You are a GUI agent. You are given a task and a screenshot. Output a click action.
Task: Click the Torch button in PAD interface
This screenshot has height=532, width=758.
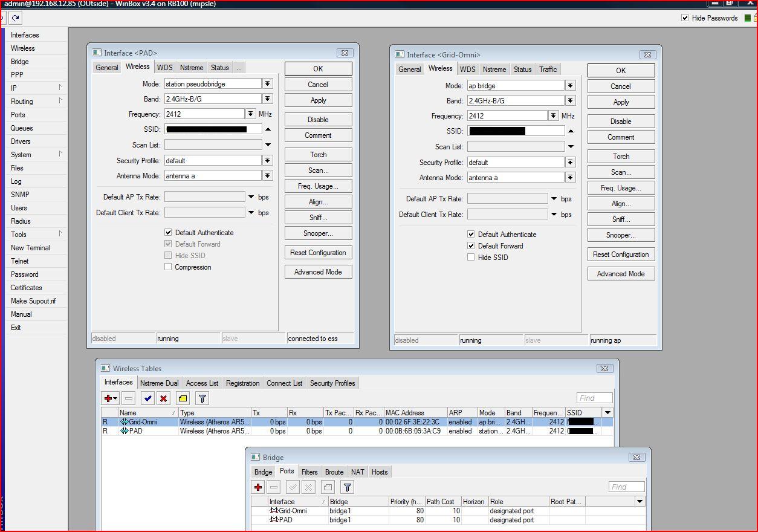[318, 155]
